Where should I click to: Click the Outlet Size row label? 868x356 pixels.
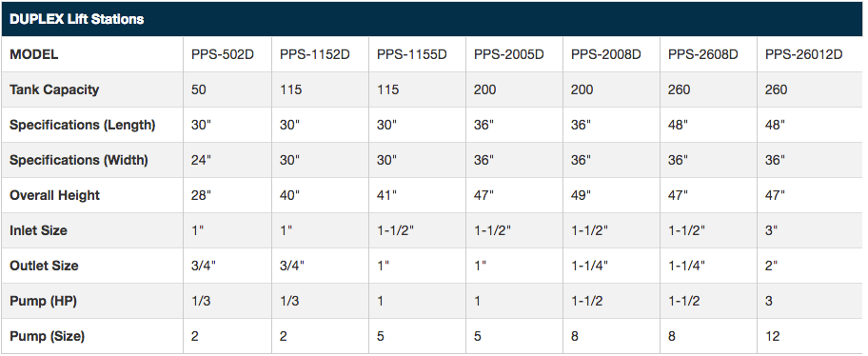coord(44,266)
